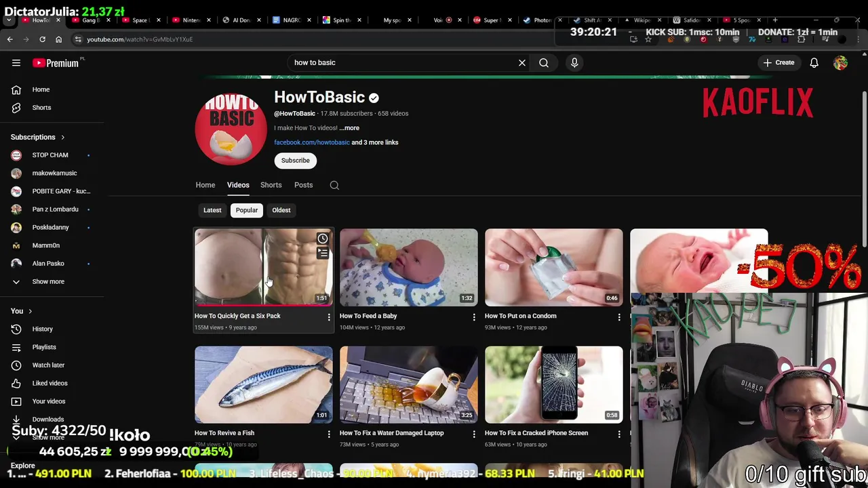Click the browser address bar
Viewport: 868px width, 488px height.
click(x=312, y=39)
